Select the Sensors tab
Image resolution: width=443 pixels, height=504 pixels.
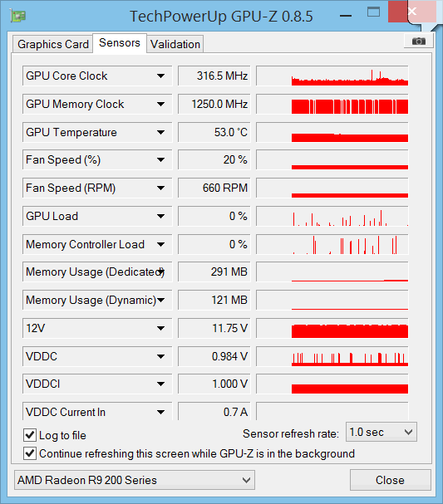pos(120,42)
